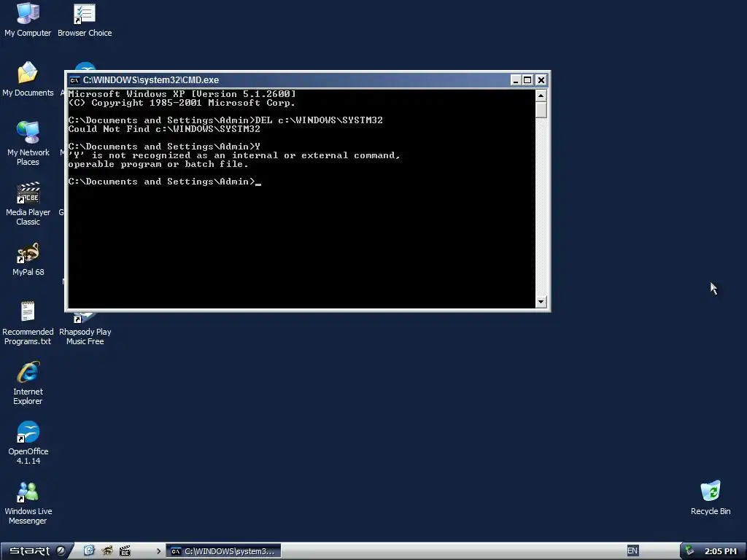
Task: Expand quick launch overflow chevron
Action: [158, 551]
